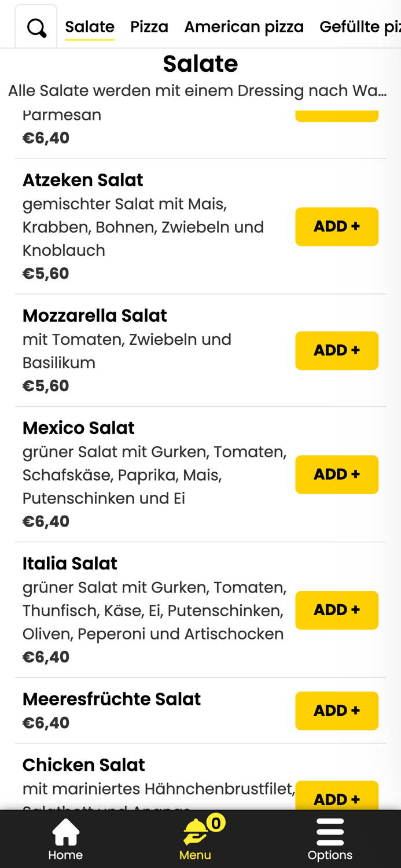401x868 pixels.
Task: Open the American pizza tab
Action: pyautogui.click(x=244, y=26)
